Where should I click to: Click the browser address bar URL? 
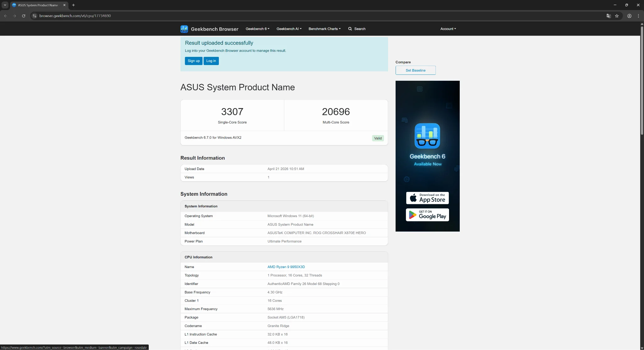coord(75,16)
